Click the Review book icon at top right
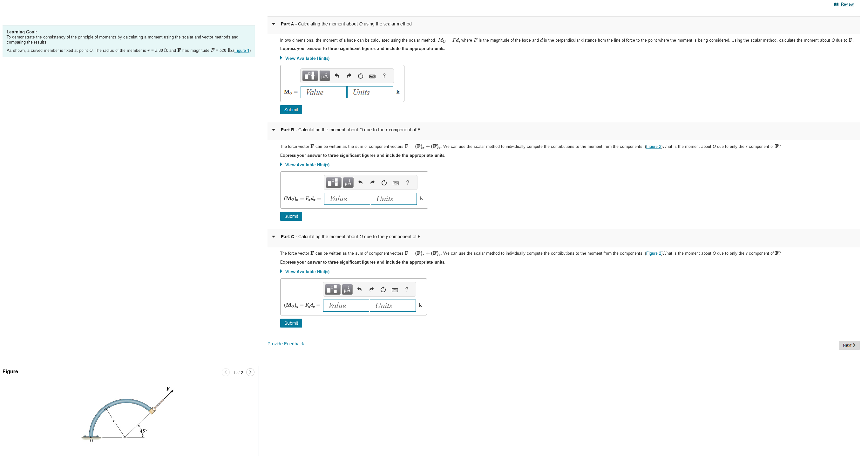The image size is (868, 456). coord(836,4)
